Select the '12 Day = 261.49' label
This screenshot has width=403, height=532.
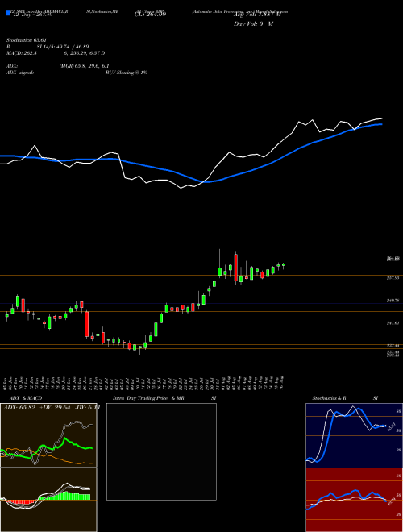point(32,15)
